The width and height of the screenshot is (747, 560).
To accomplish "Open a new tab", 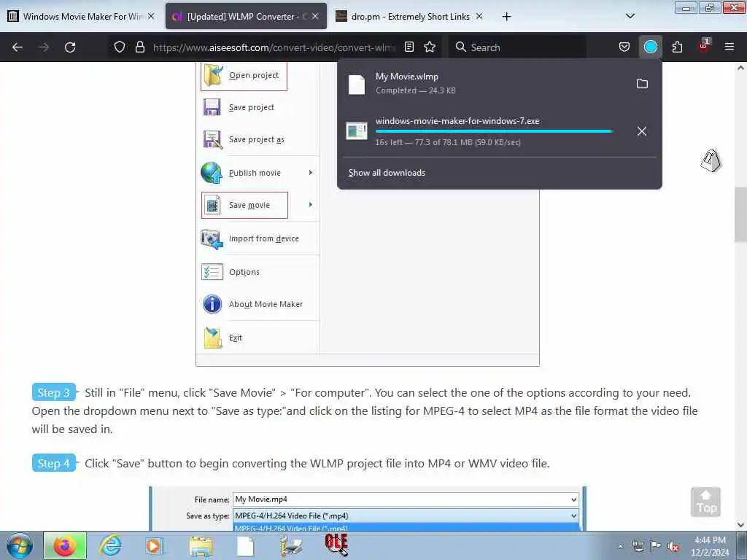I will pos(506,17).
